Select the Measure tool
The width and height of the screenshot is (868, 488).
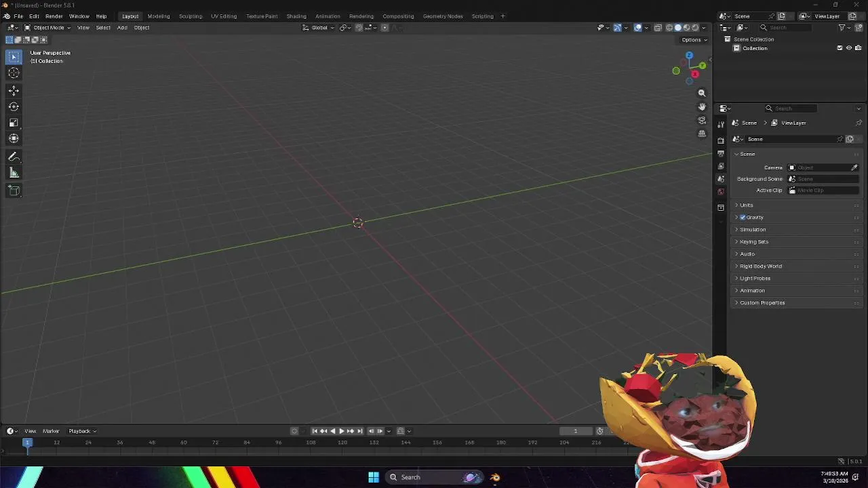14,173
